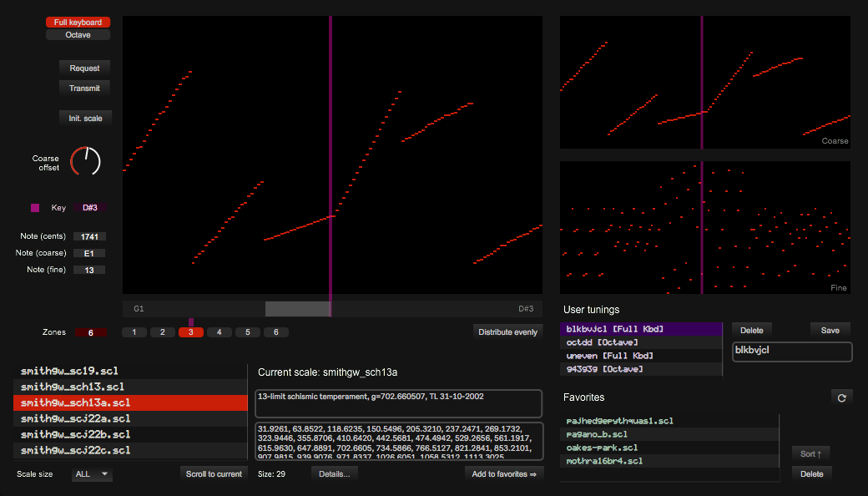Click the tuning name input field
The height and width of the screenshot is (496, 868).
(x=791, y=352)
